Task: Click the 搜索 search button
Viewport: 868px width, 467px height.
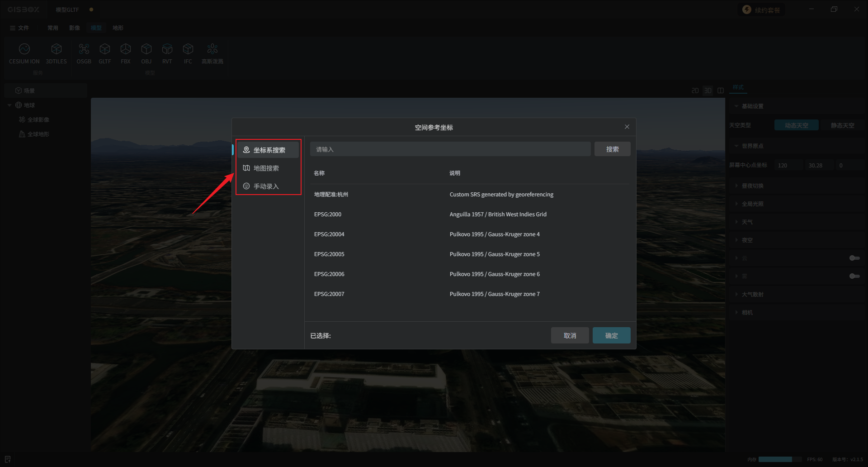Action: pos(612,149)
